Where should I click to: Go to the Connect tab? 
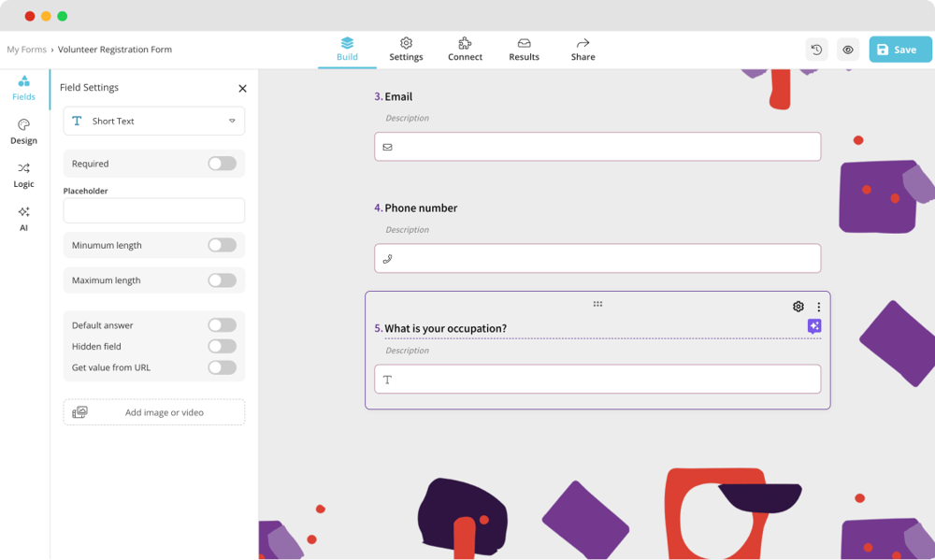pos(465,50)
